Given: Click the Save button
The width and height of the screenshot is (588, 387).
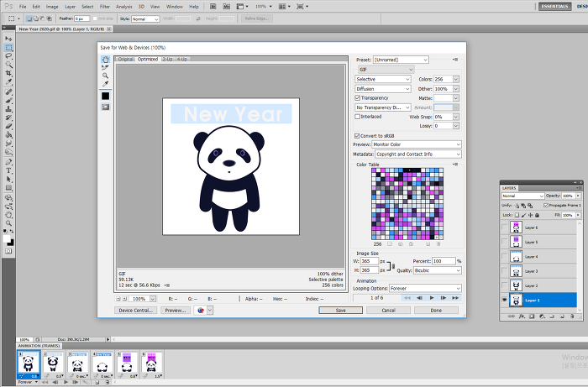Looking at the screenshot, I should [x=340, y=310].
